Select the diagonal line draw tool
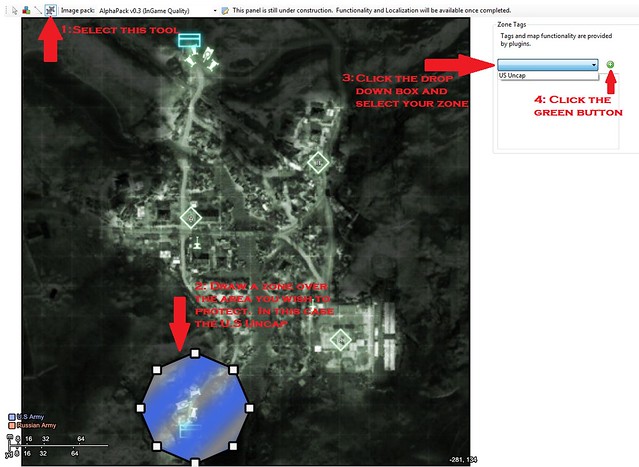The width and height of the screenshot is (639, 467). (x=38, y=10)
